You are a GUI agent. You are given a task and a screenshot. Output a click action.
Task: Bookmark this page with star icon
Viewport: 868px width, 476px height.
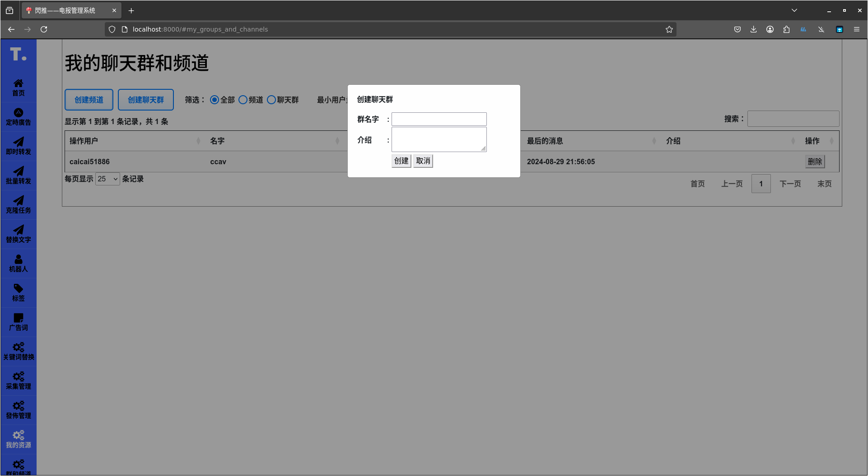(669, 29)
